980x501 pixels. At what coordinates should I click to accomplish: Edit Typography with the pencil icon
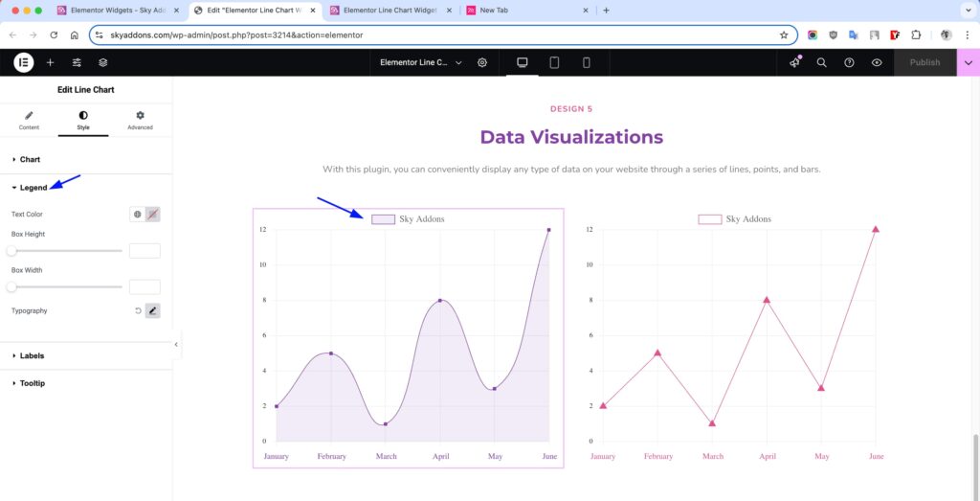tap(153, 311)
